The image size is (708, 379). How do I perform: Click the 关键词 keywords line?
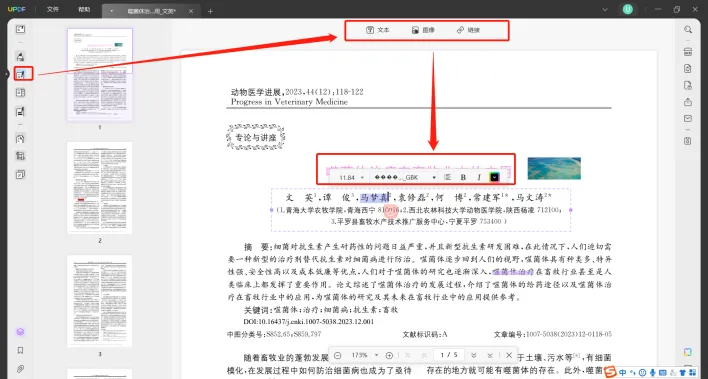321,310
